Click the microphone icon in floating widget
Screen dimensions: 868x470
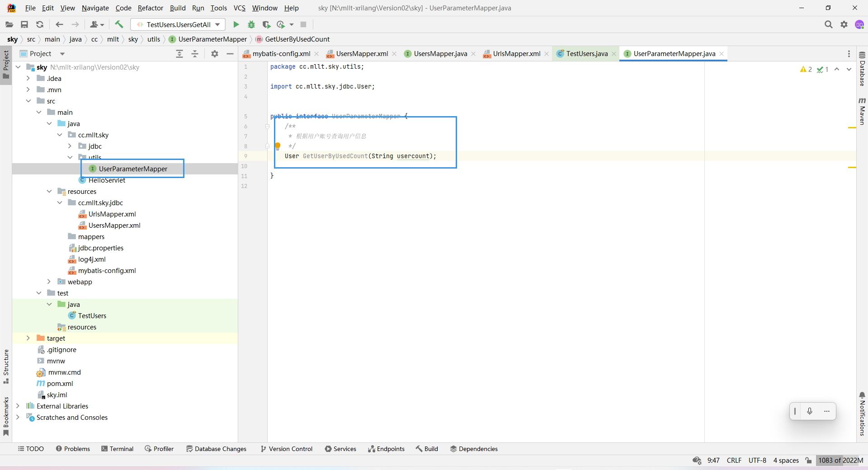pyautogui.click(x=810, y=411)
